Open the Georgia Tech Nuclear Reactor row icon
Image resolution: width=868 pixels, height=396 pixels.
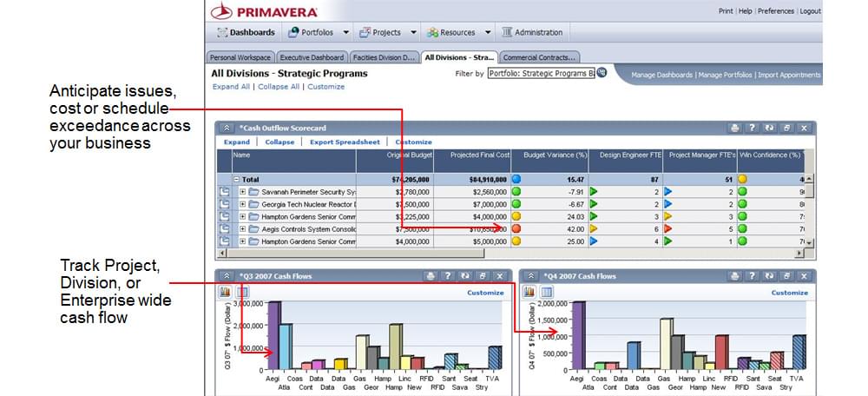click(224, 204)
